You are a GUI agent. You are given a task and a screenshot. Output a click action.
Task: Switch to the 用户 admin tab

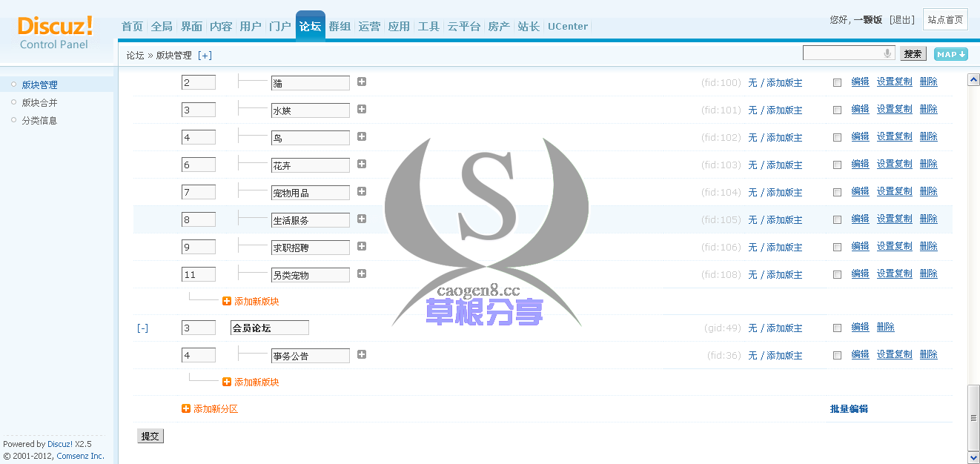(x=251, y=26)
